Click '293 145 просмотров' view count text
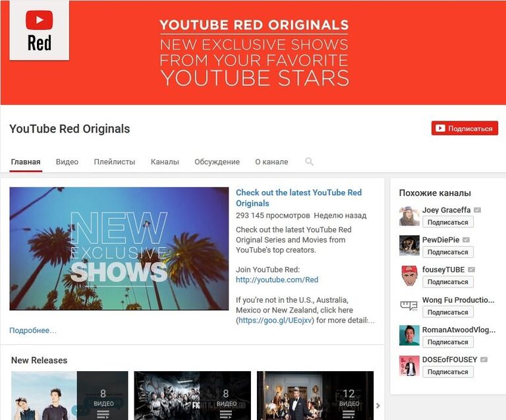The image size is (506, 420). click(x=273, y=216)
